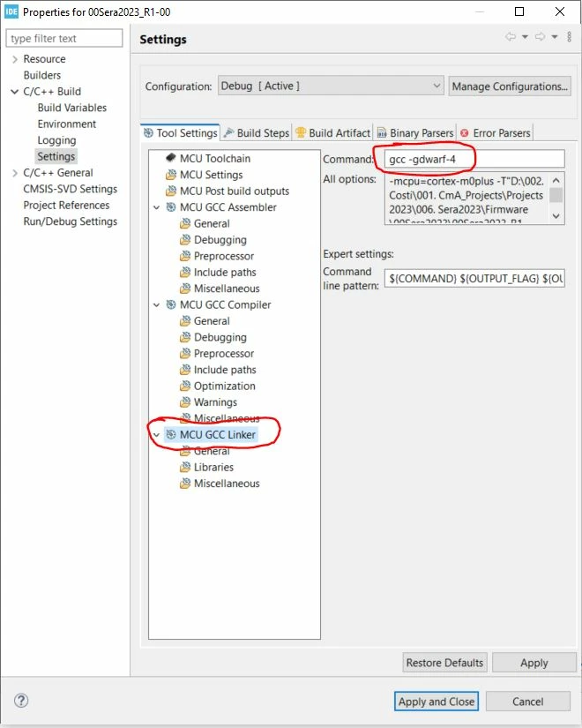Collapse the MCU GCC Linker node
Screen dimensions: 582x728
click(156, 434)
